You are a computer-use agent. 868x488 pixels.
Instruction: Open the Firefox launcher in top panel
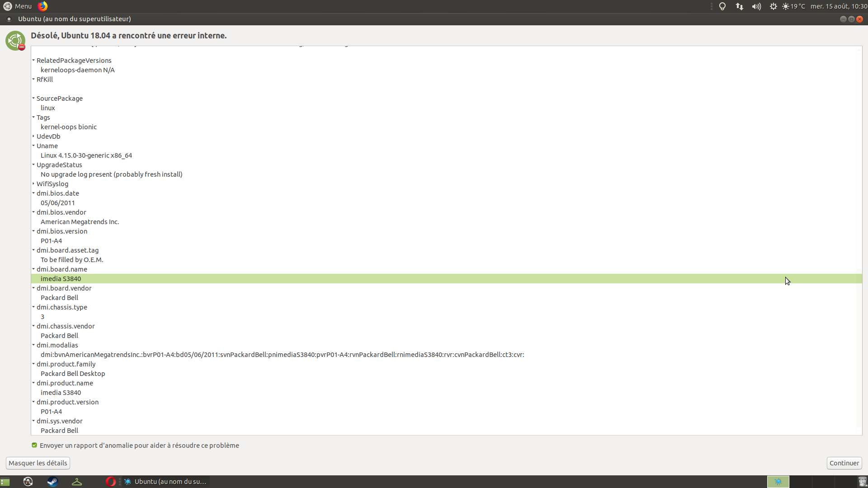coord(42,6)
